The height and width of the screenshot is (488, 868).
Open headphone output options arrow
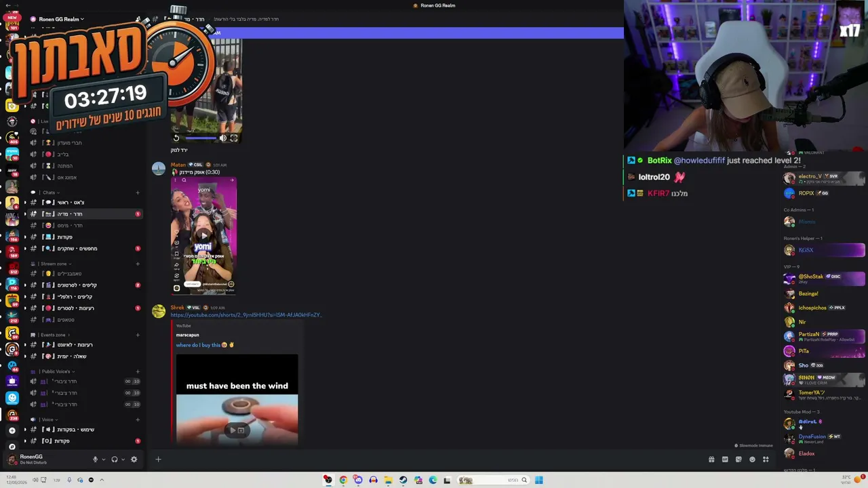pos(123,460)
